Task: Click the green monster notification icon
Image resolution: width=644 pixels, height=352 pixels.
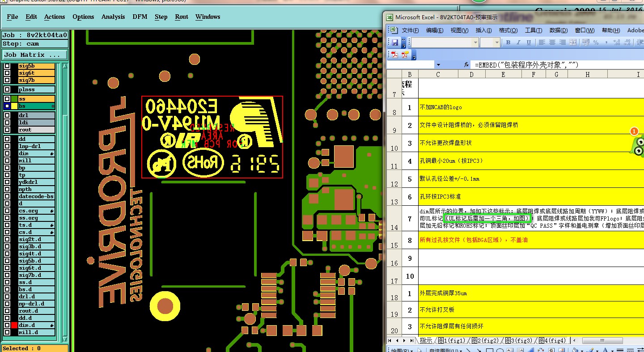Action: pyautogui.click(x=638, y=146)
